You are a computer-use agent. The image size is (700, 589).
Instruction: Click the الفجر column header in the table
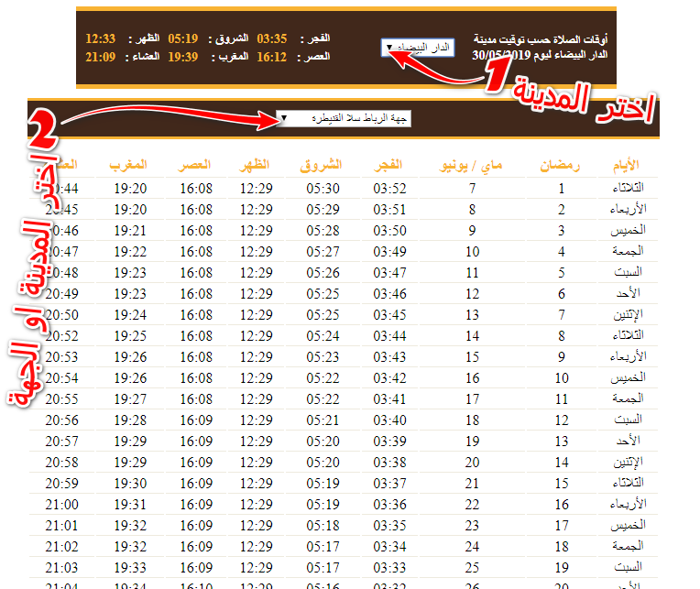click(388, 165)
